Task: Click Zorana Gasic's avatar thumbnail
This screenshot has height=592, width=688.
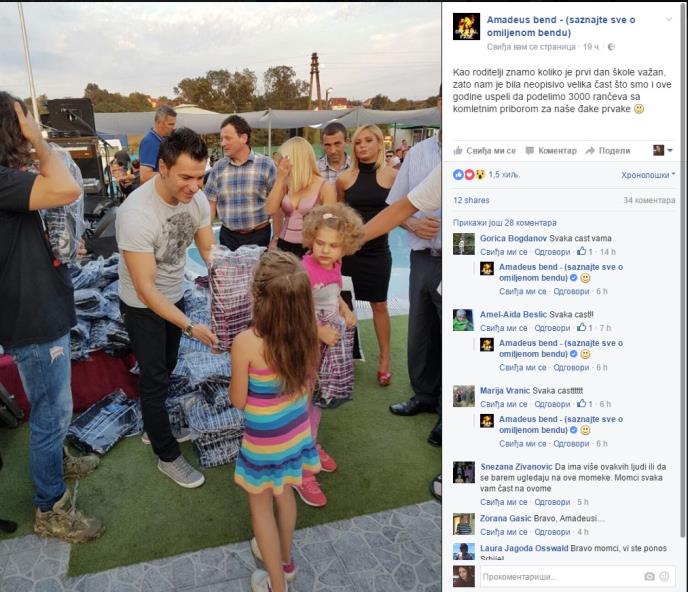Action: point(464,524)
